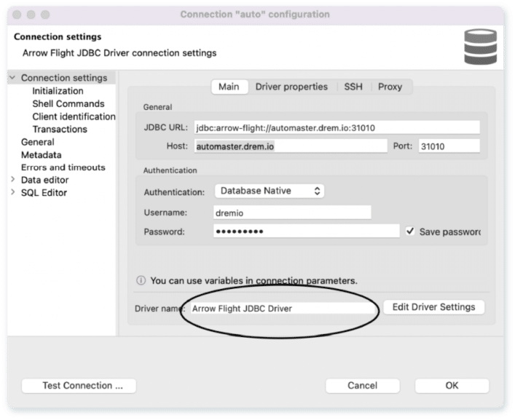Screen dimensions: 515x420
Task: Click the info icon beside variables hint
Action: [x=141, y=280]
